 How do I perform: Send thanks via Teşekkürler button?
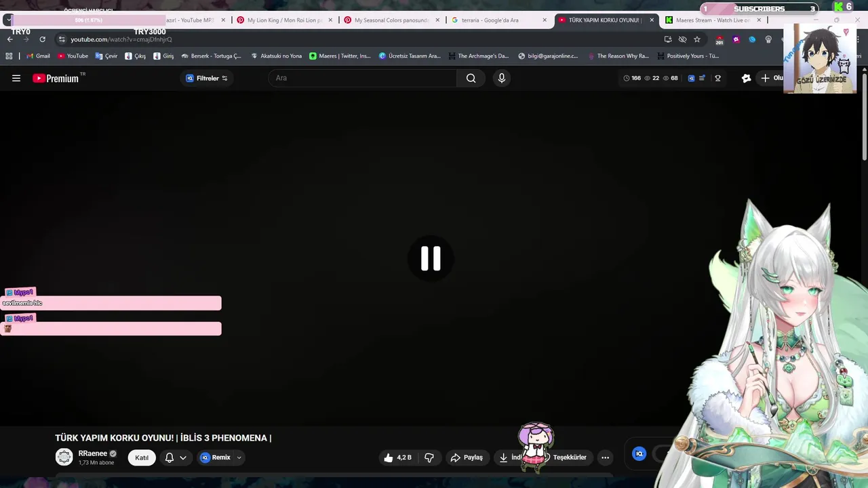click(568, 457)
